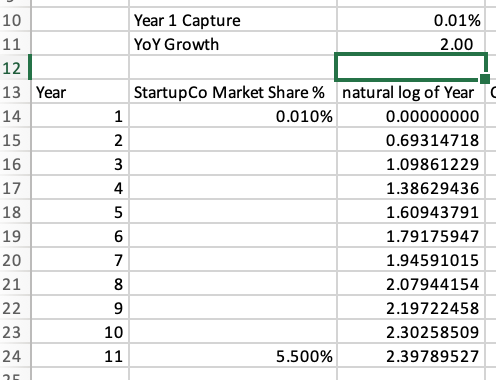
Task: Select the 'Year 1 Capture' label cell
Action: pos(233,20)
